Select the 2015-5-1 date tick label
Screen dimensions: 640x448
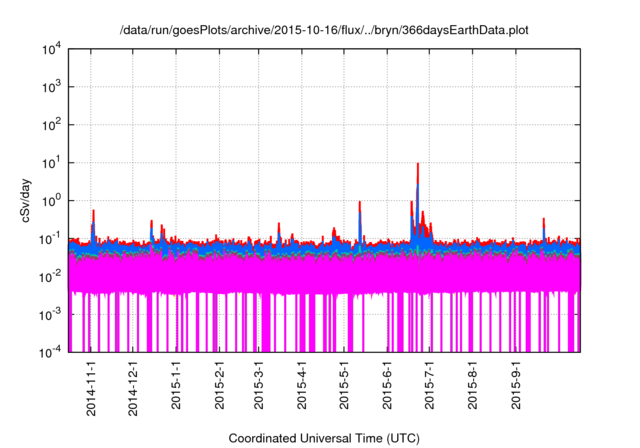click(343, 385)
